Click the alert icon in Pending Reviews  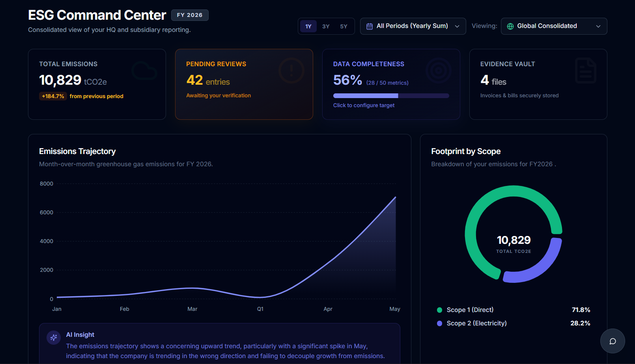pos(291,71)
